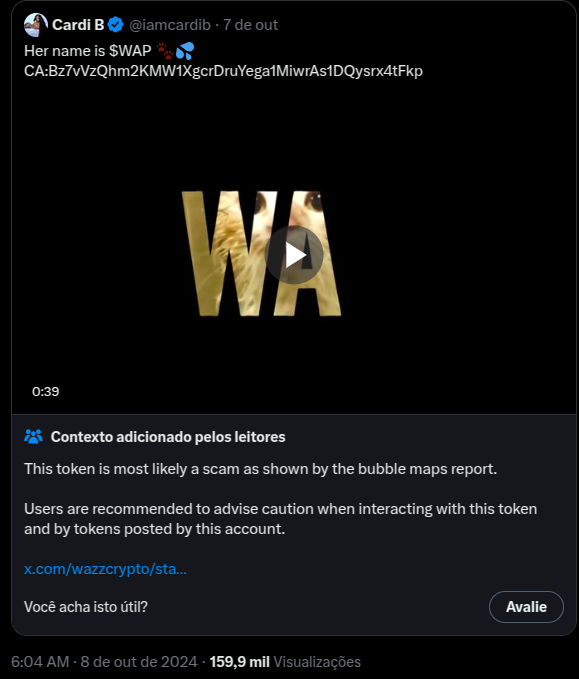Click the 'Você acha isto útil?' prompt
This screenshot has width=579, height=679.
pyautogui.click(x=86, y=607)
